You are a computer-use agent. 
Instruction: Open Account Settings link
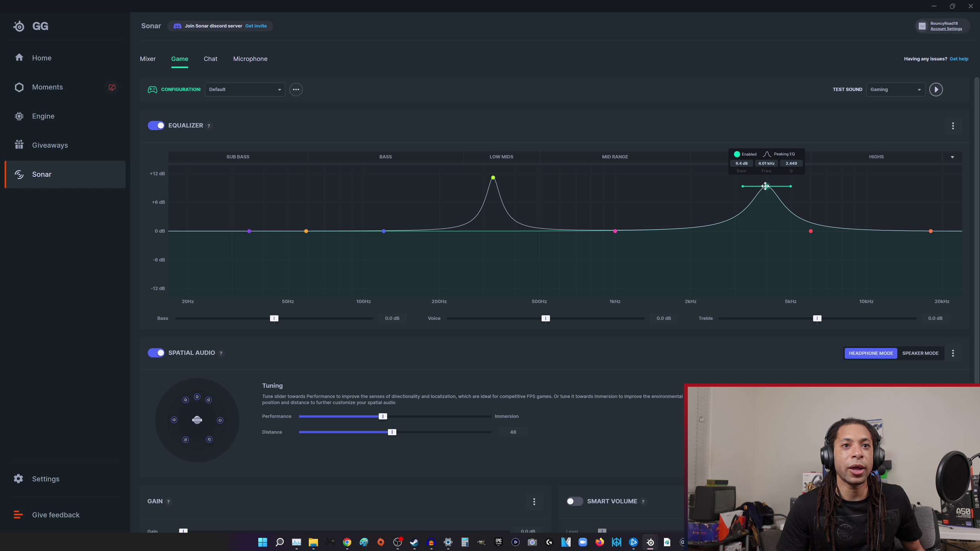tap(946, 29)
